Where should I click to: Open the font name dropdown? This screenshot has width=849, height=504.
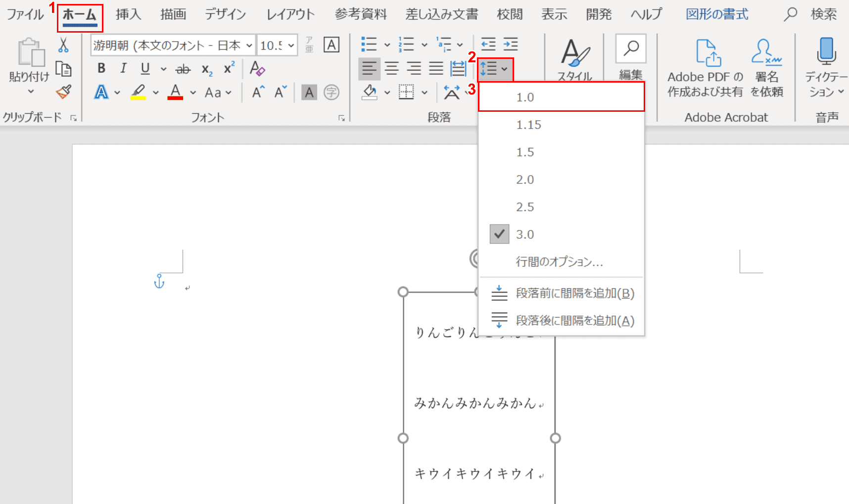249,46
